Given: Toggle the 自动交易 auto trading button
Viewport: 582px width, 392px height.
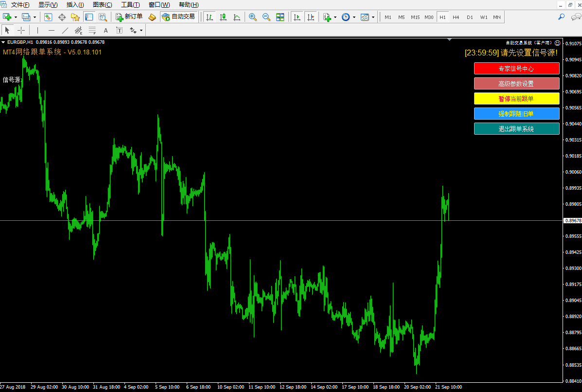Looking at the screenshot, I should pos(178,17).
